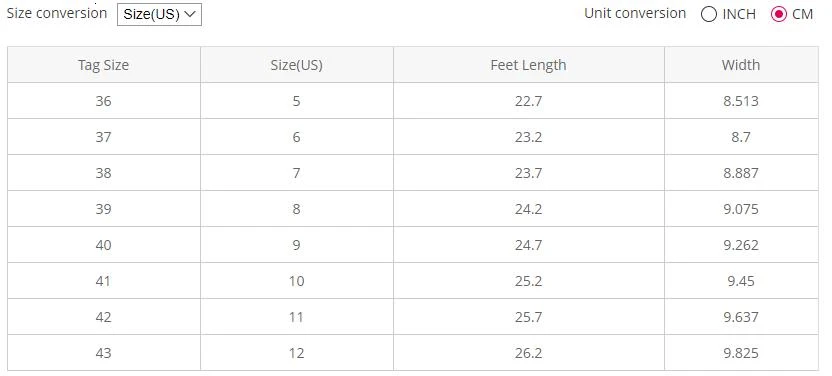The width and height of the screenshot is (832, 376).
Task: Click the Tag Size column header
Action: coord(104,65)
